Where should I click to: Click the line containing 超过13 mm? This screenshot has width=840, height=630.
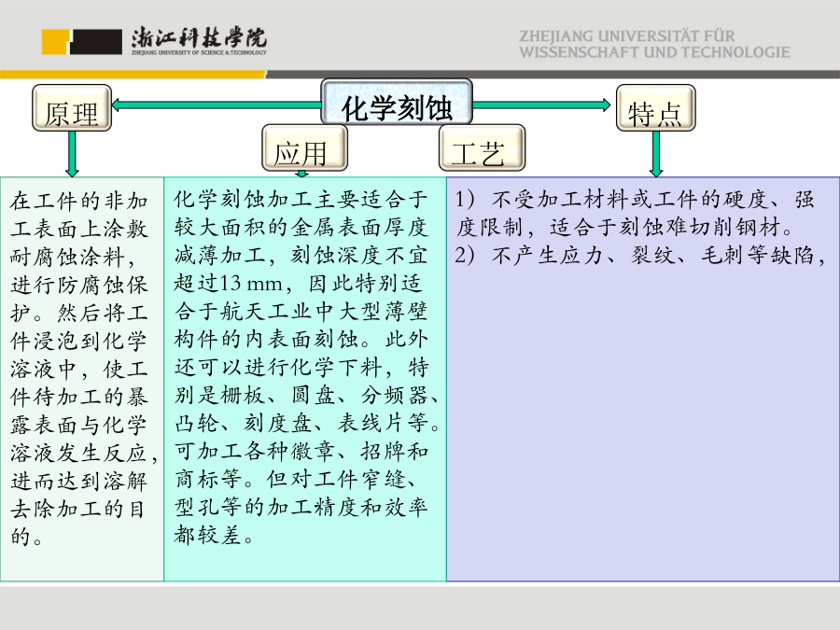[299, 284]
